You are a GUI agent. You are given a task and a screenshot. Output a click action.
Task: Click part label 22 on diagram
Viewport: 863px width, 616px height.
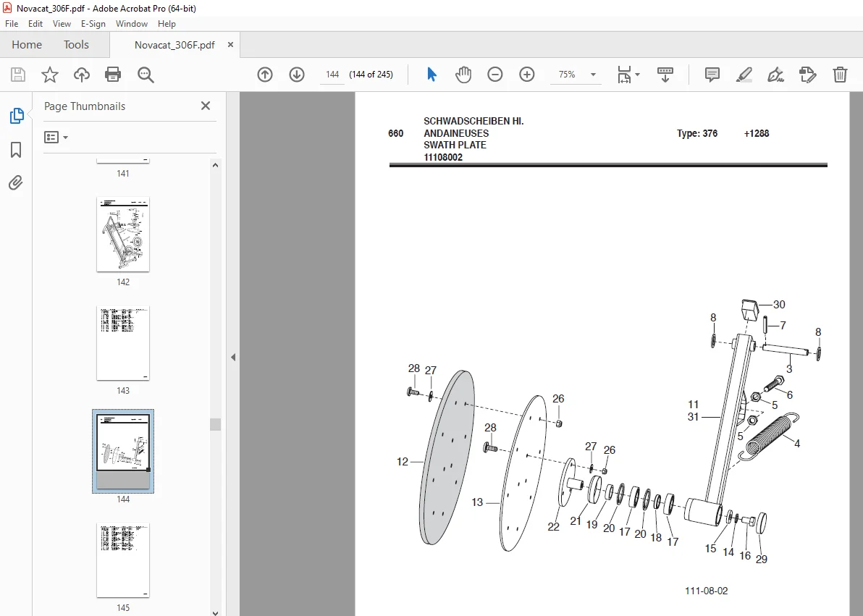click(553, 527)
